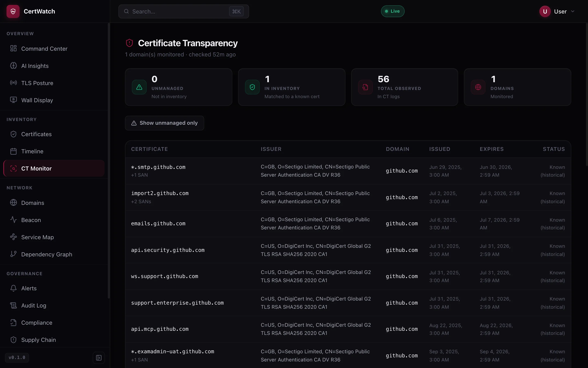Click the Alerts bell icon
This screenshot has width=588, height=368.
tap(13, 288)
